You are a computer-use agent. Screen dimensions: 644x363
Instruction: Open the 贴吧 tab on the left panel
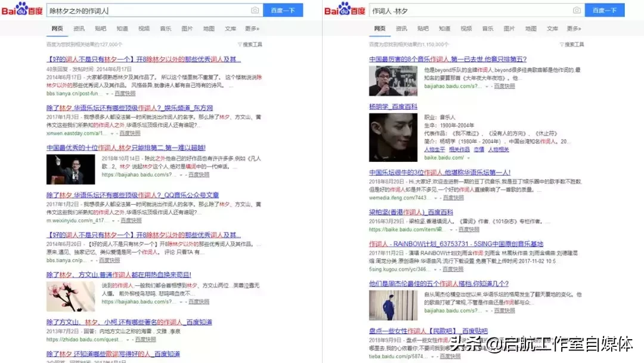click(100, 27)
